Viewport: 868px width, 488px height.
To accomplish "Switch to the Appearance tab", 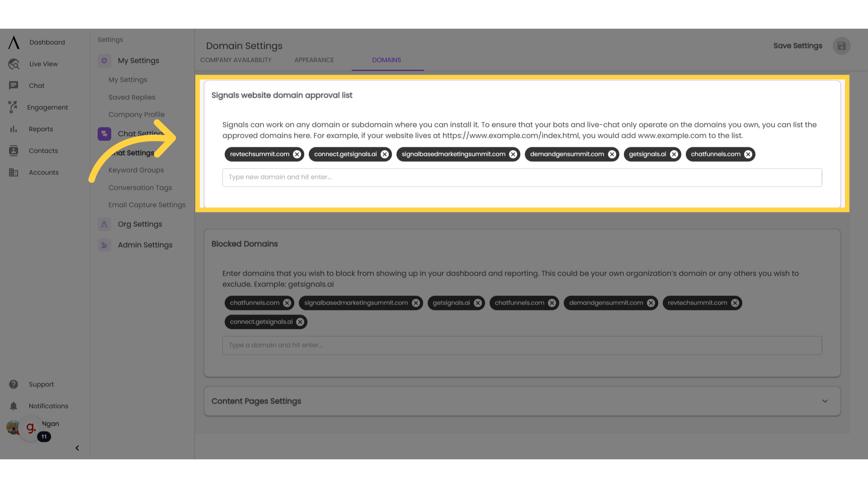I will [314, 60].
